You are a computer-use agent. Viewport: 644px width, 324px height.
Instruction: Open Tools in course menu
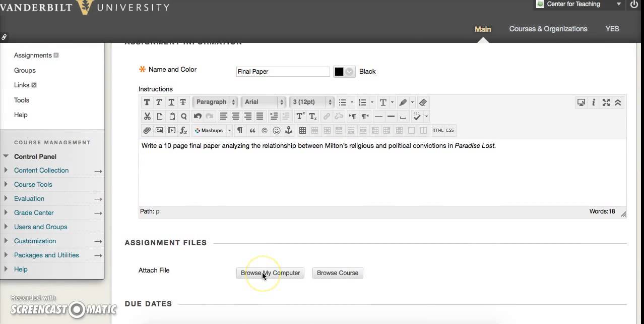click(x=22, y=100)
